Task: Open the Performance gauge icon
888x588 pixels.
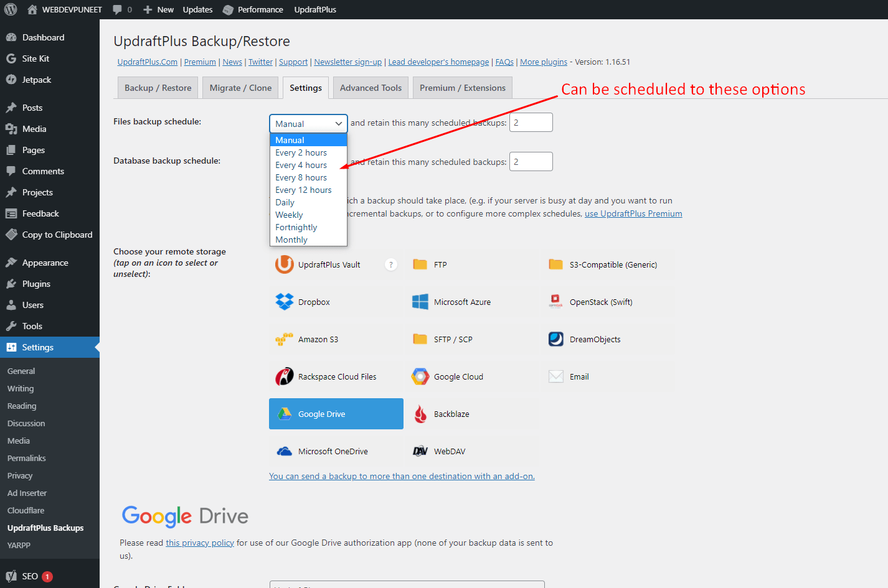Action: 228,9
